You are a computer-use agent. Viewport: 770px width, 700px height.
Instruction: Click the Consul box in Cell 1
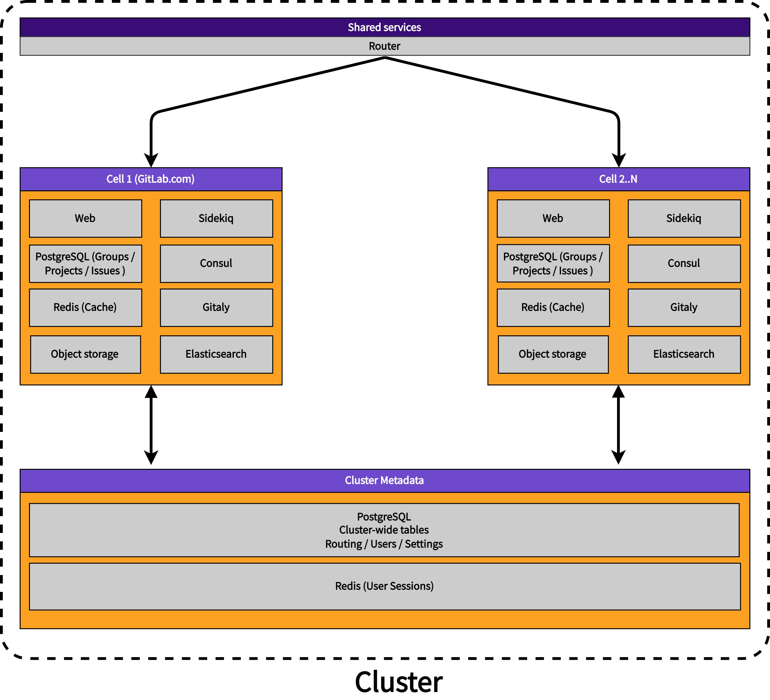click(x=216, y=264)
